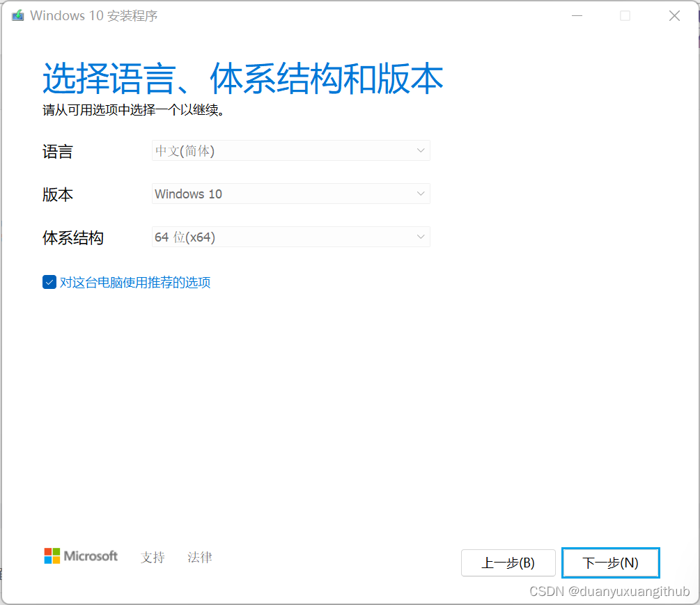Click the 选择语言、体系结构和版本 heading

point(243,78)
